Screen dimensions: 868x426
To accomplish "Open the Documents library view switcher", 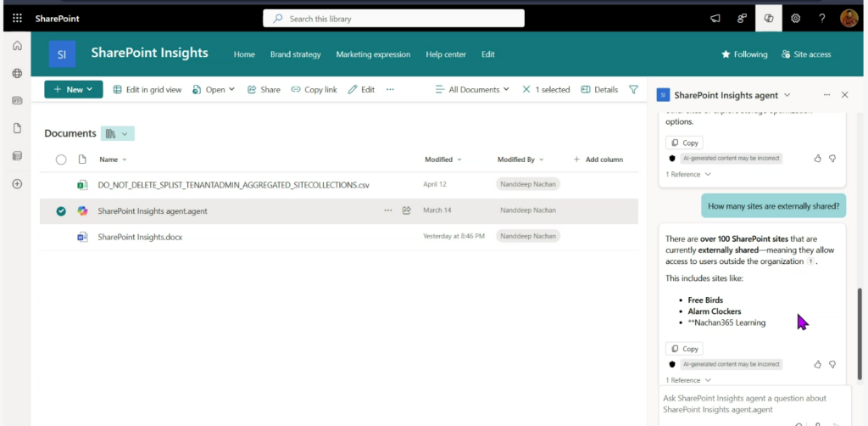I will (117, 133).
